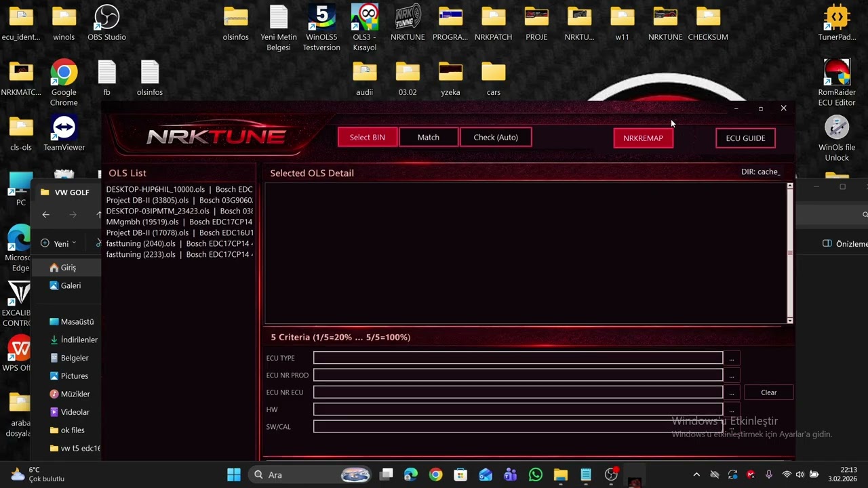Open the audii folder

click(x=365, y=79)
